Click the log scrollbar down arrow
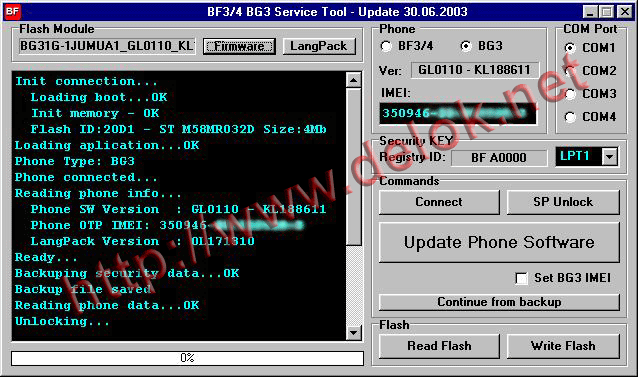Viewport: 638px width, 377px height. coord(353,333)
